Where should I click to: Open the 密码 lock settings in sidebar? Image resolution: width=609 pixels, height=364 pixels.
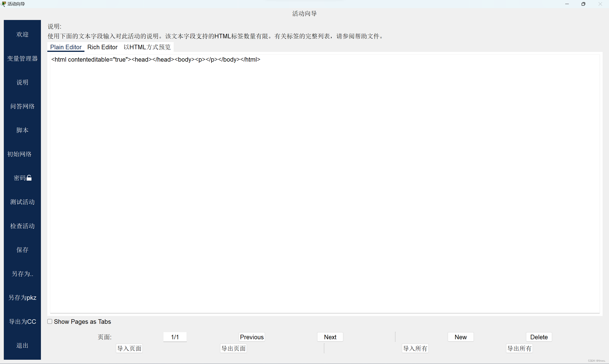tap(22, 178)
